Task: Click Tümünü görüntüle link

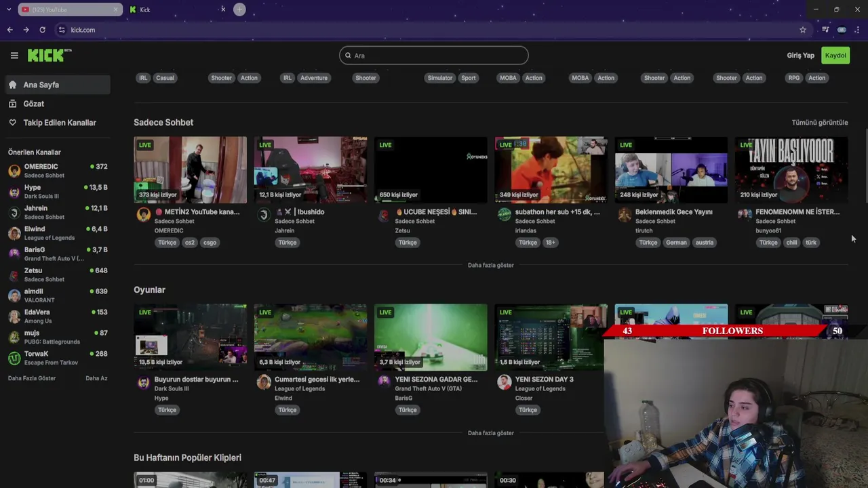Action: tap(820, 123)
